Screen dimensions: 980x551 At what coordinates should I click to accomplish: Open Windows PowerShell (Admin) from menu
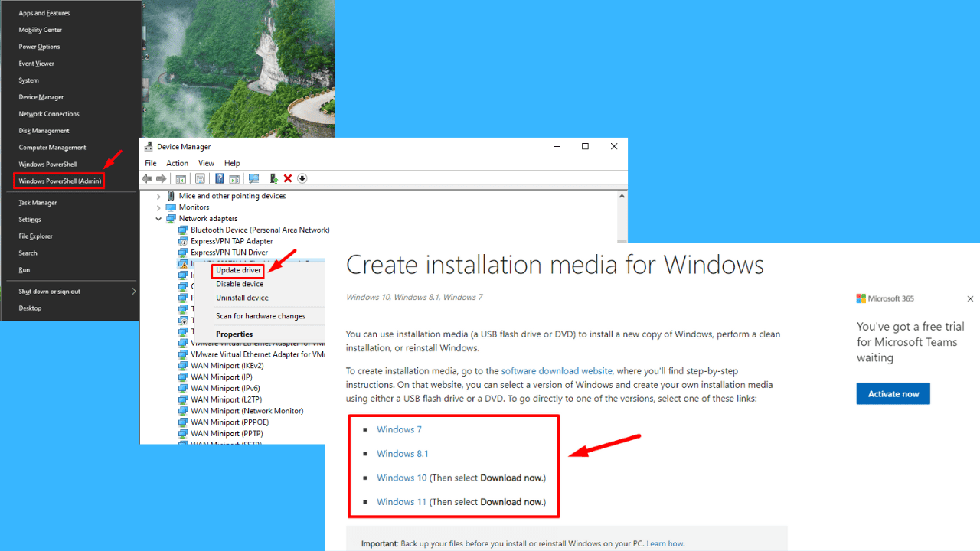[x=60, y=181]
